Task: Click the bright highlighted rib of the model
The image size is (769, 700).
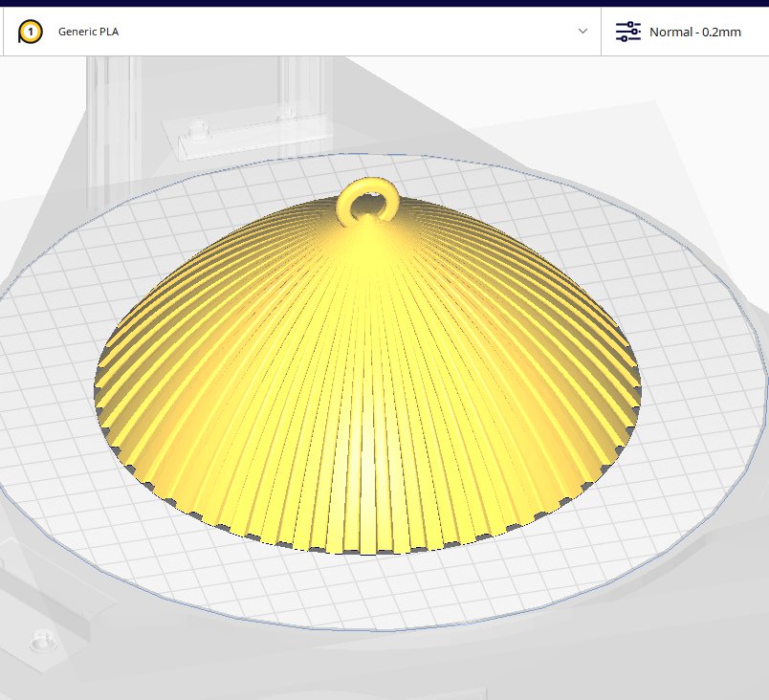Action: 367,441
